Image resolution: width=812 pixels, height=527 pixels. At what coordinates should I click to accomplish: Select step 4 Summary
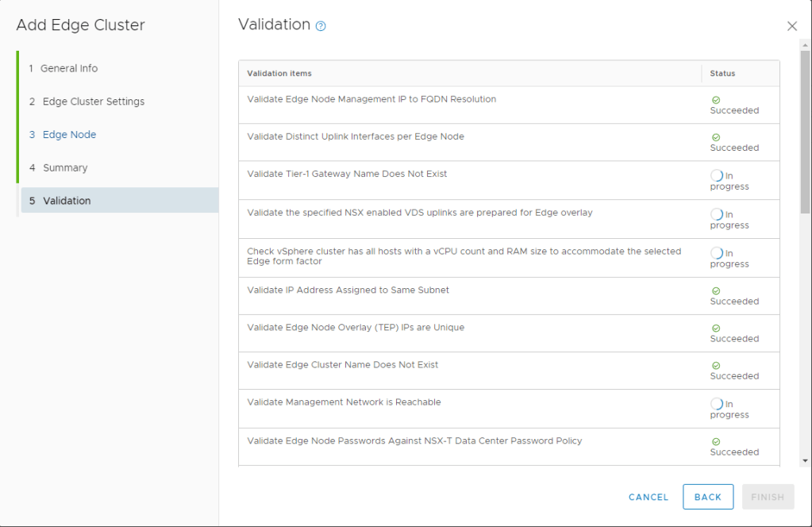tap(64, 167)
